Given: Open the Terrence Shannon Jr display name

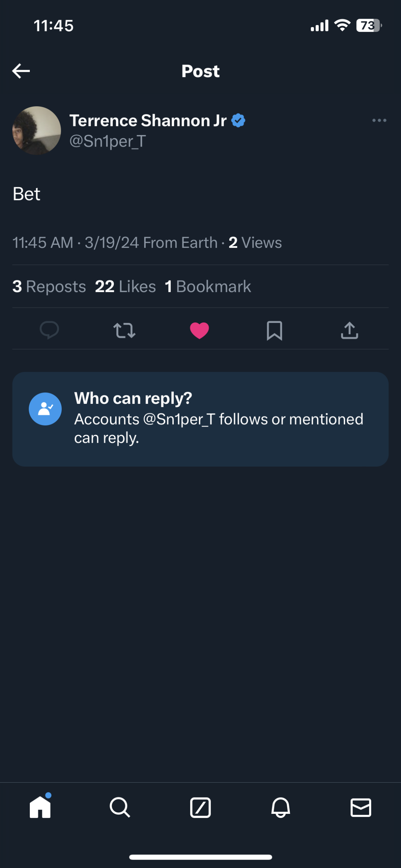Looking at the screenshot, I should (148, 120).
